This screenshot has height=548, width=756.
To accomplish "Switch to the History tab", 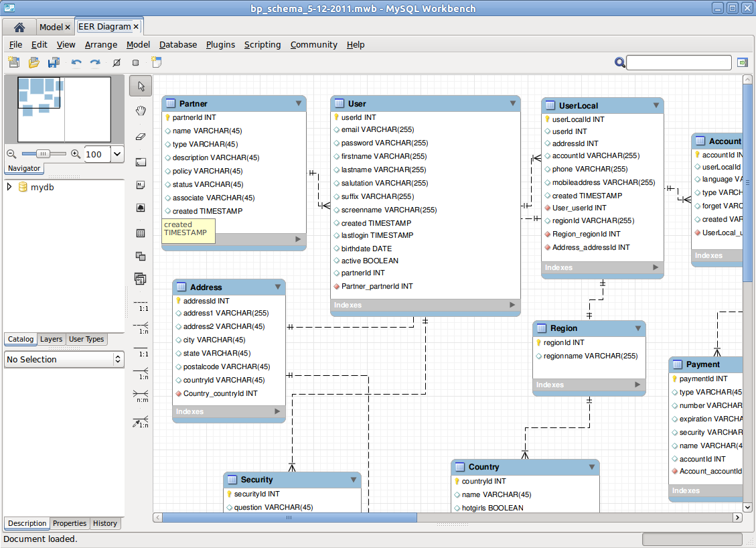I will click(104, 523).
